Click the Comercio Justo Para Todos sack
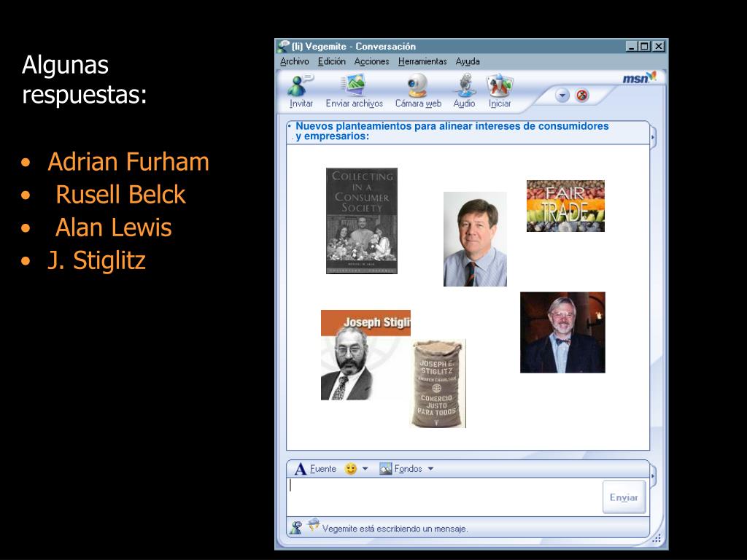The width and height of the screenshot is (747, 560). tap(438, 384)
